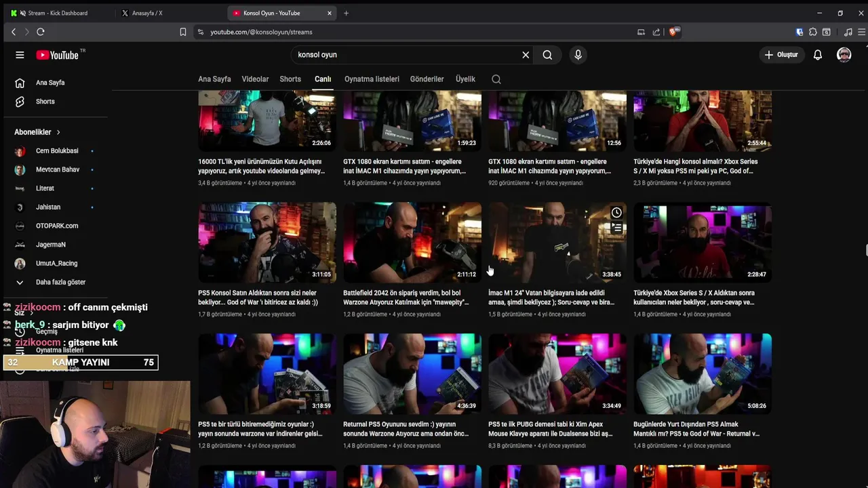Viewport: 868px width, 488px height.
Task: View site information in the address bar
Action: 200,32
